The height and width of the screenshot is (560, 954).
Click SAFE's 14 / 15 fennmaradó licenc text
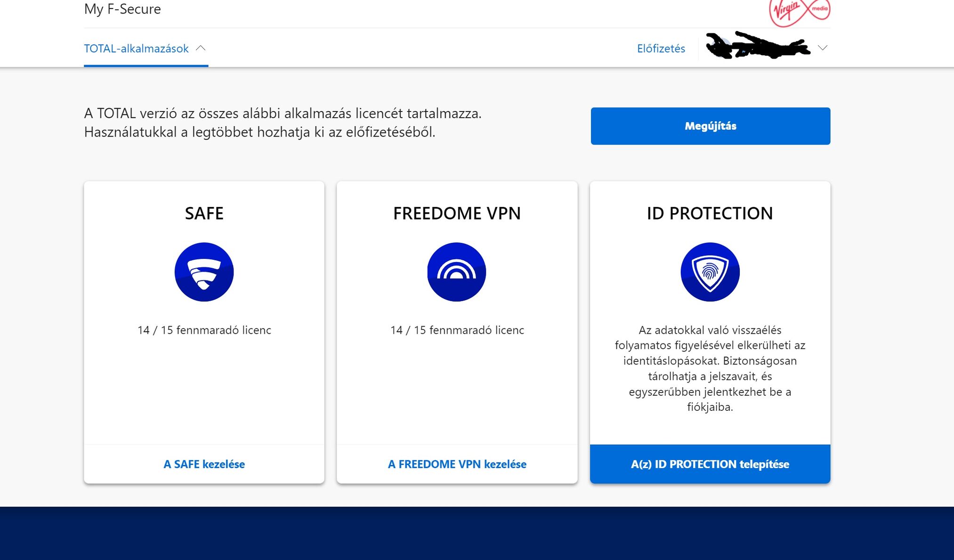point(204,330)
